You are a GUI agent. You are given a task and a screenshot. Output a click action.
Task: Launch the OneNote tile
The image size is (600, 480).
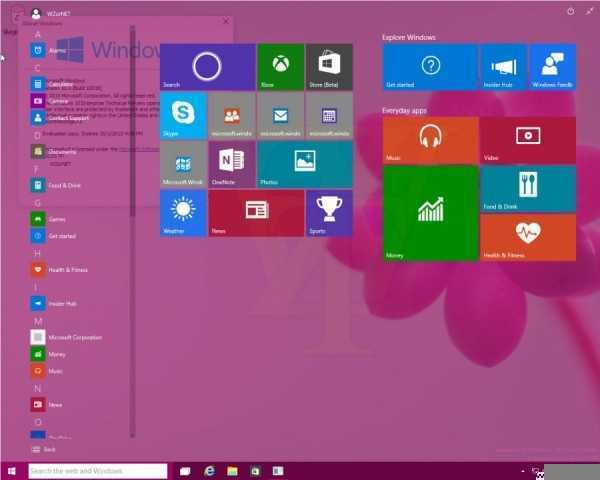[x=232, y=164]
